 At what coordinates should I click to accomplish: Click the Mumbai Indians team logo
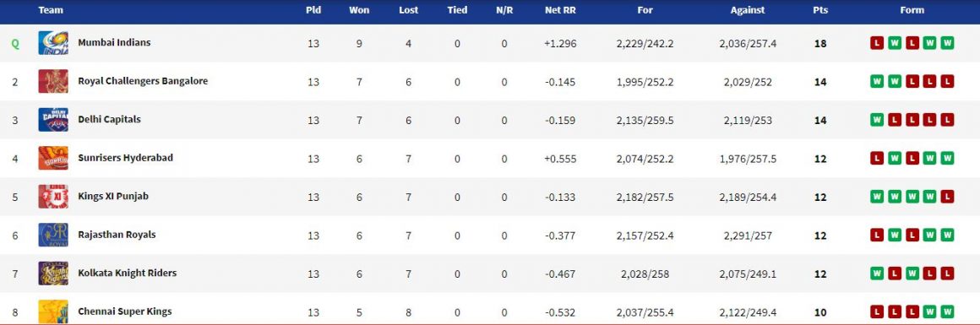[53, 43]
